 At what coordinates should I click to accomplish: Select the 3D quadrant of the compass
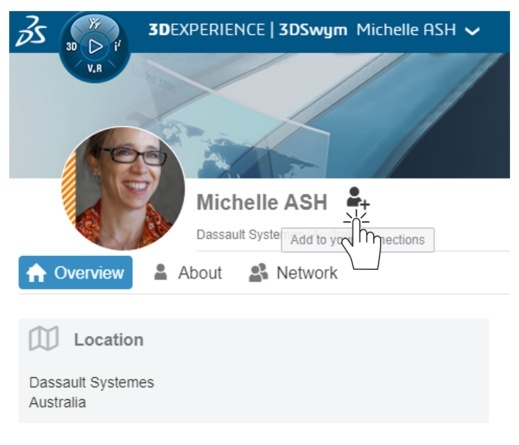pos(71,47)
